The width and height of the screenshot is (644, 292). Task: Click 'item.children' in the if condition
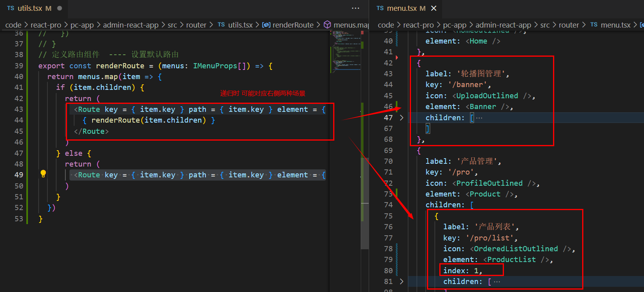click(103, 87)
